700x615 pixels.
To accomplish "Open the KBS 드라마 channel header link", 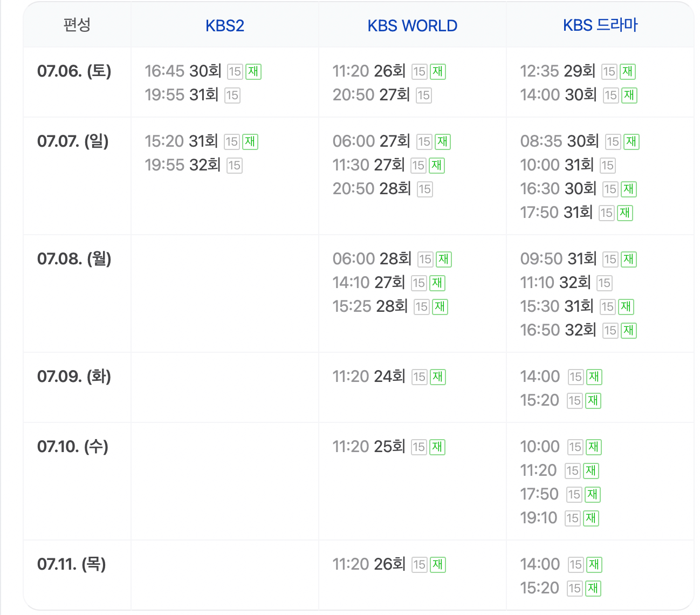I will (x=600, y=25).
